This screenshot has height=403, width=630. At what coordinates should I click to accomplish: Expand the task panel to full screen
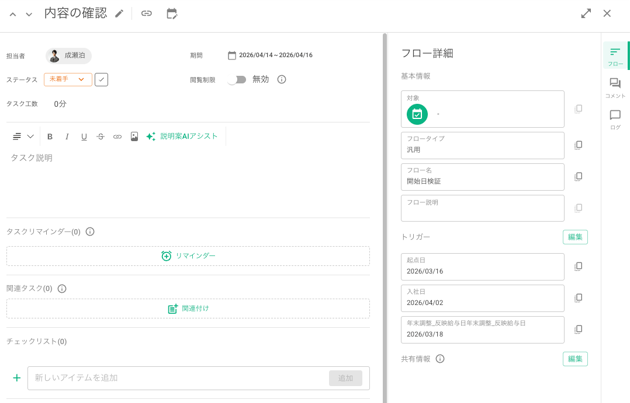(x=586, y=14)
